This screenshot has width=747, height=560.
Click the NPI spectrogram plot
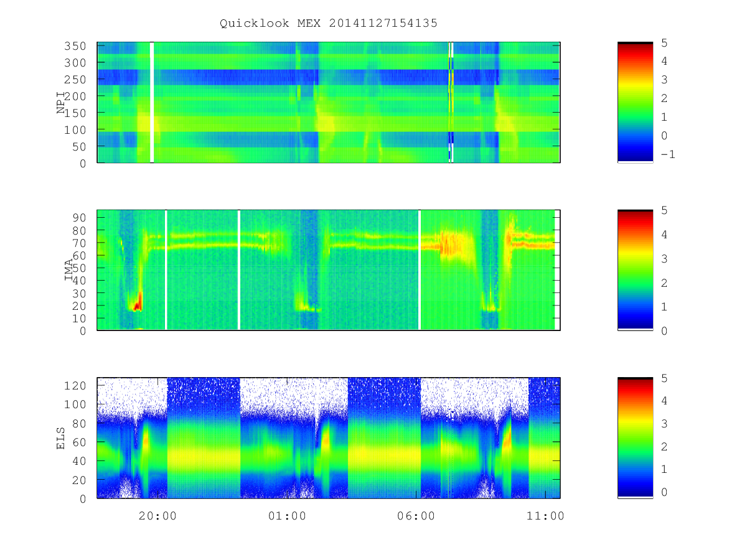tap(329, 103)
